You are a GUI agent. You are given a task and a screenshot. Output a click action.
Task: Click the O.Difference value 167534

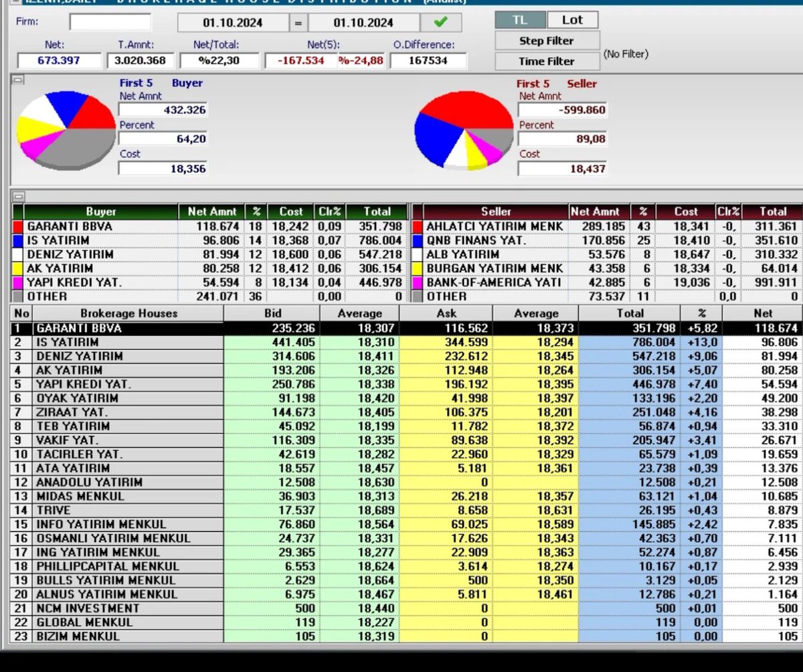429,61
